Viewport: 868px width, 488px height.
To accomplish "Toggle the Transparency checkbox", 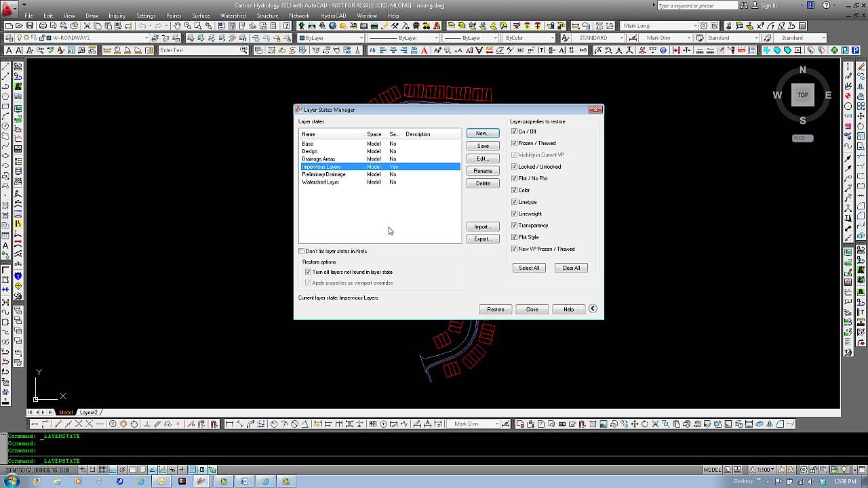I will (x=514, y=225).
